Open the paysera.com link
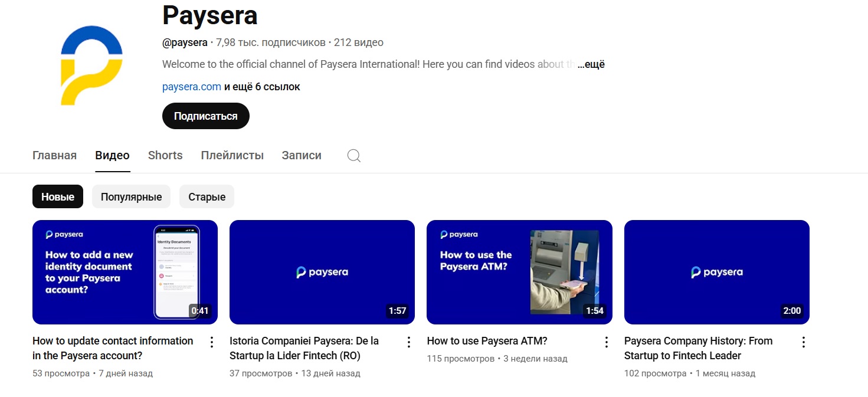This screenshot has width=868, height=397. [x=191, y=86]
